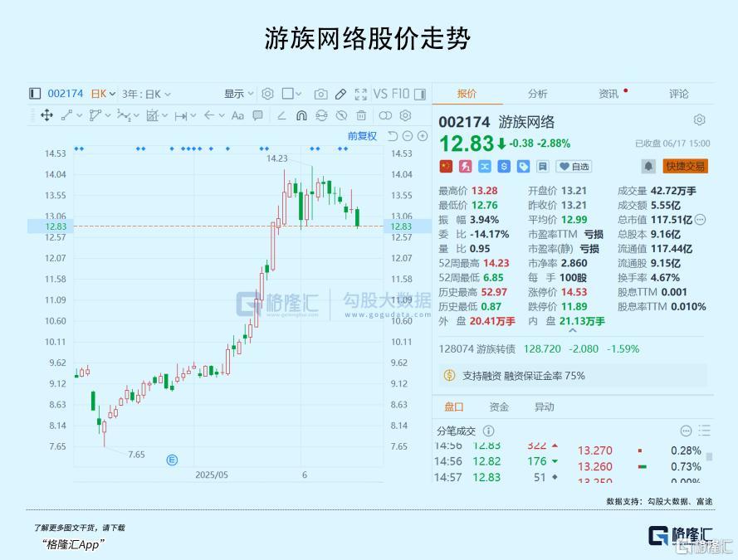Add a text annotation with Aa tool
Viewport: 738px width, 560px height.
[x=237, y=115]
